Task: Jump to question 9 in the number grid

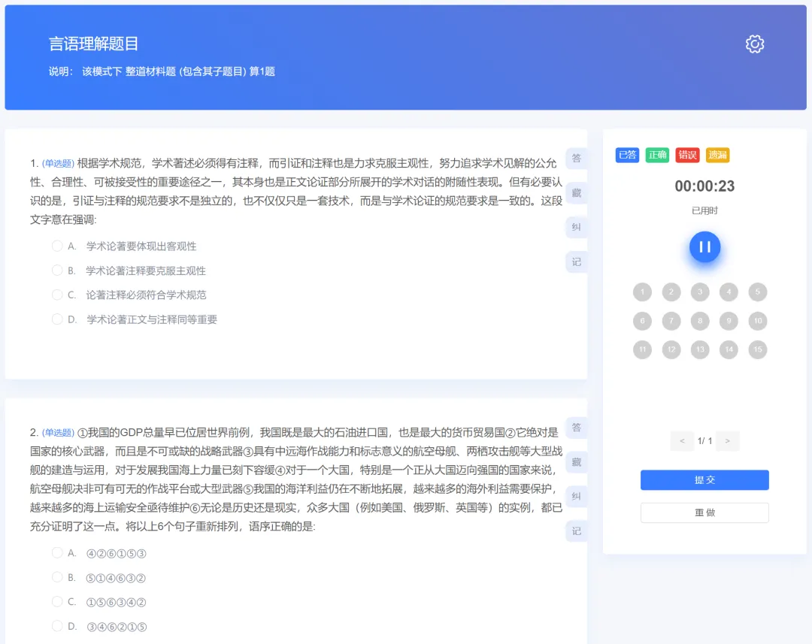Action: click(x=729, y=321)
